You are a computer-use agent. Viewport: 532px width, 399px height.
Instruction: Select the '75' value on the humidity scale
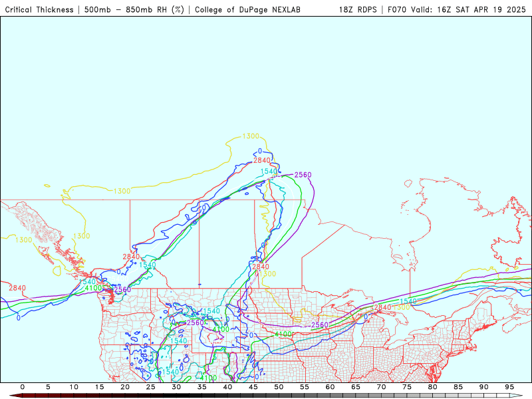pyautogui.click(x=407, y=387)
